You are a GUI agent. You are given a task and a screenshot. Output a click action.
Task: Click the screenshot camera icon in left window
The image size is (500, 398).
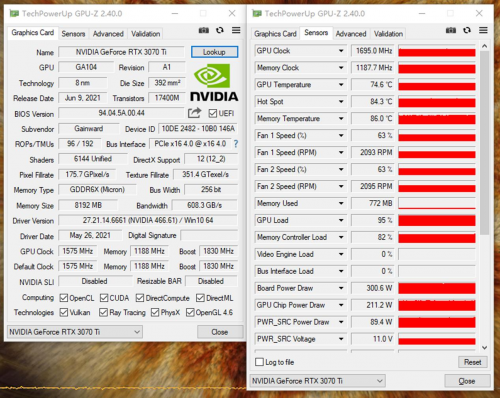[204, 30]
